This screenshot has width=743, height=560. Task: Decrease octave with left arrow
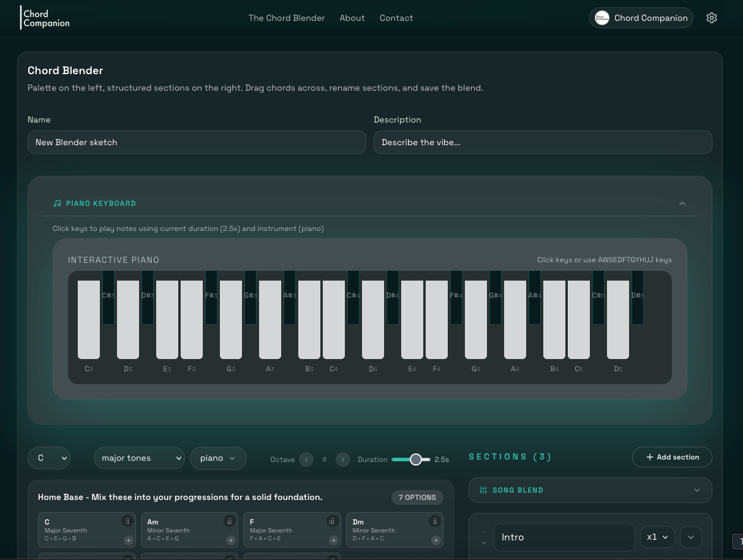click(306, 460)
